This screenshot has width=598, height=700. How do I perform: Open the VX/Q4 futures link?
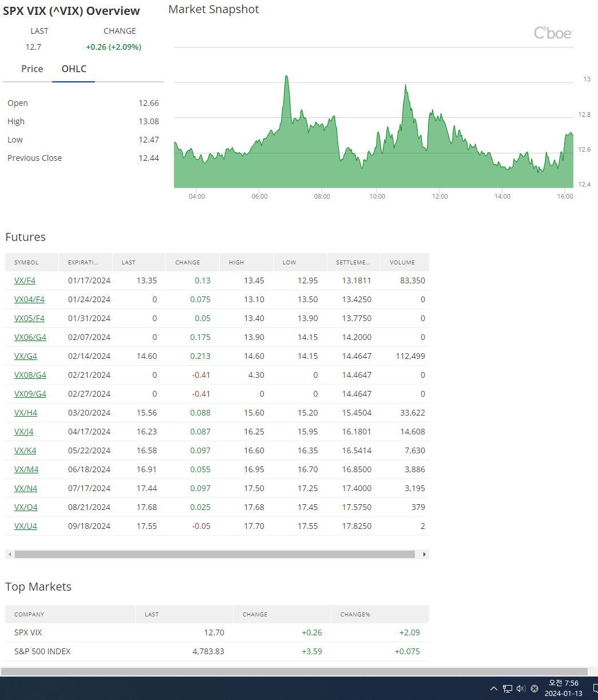26,507
